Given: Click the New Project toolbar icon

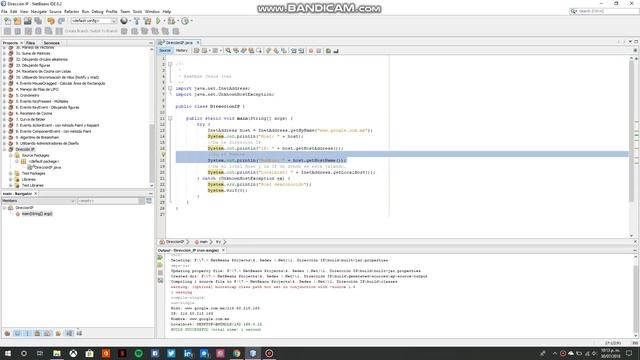Looking at the screenshot, I should [x=18, y=21].
